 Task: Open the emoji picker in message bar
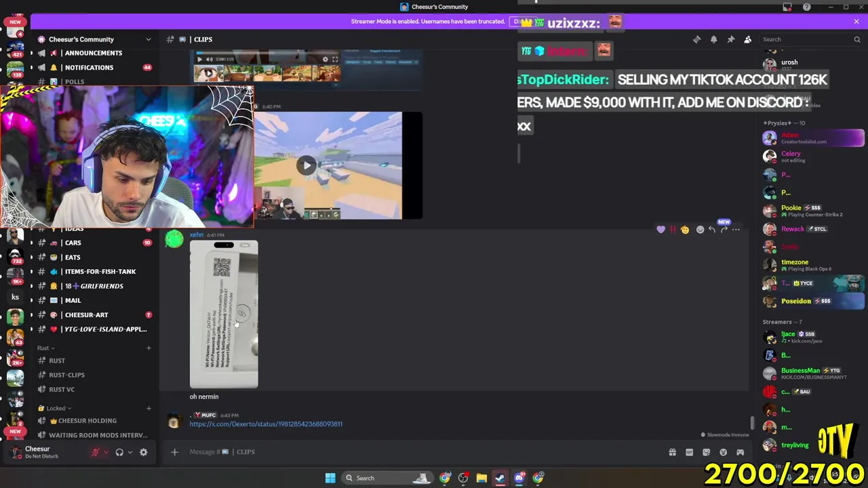(723, 452)
